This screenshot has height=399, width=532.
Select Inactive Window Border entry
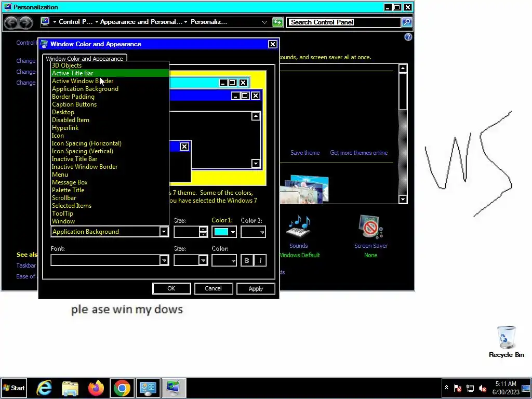point(110,167)
